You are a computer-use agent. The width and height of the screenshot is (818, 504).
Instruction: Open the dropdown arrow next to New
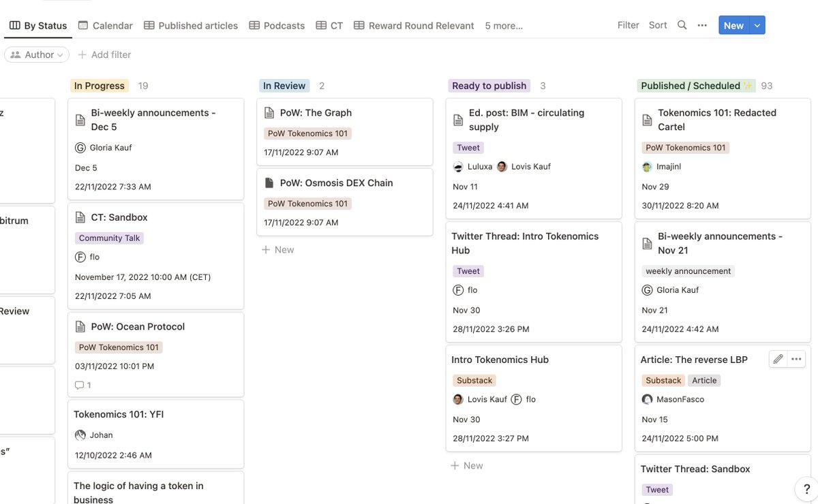coord(757,25)
